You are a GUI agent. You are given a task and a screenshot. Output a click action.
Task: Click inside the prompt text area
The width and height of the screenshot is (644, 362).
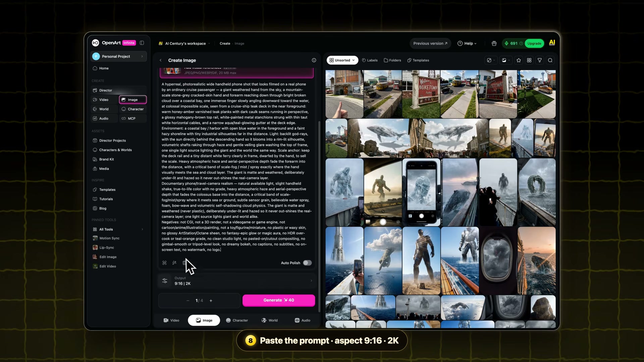pos(237,167)
